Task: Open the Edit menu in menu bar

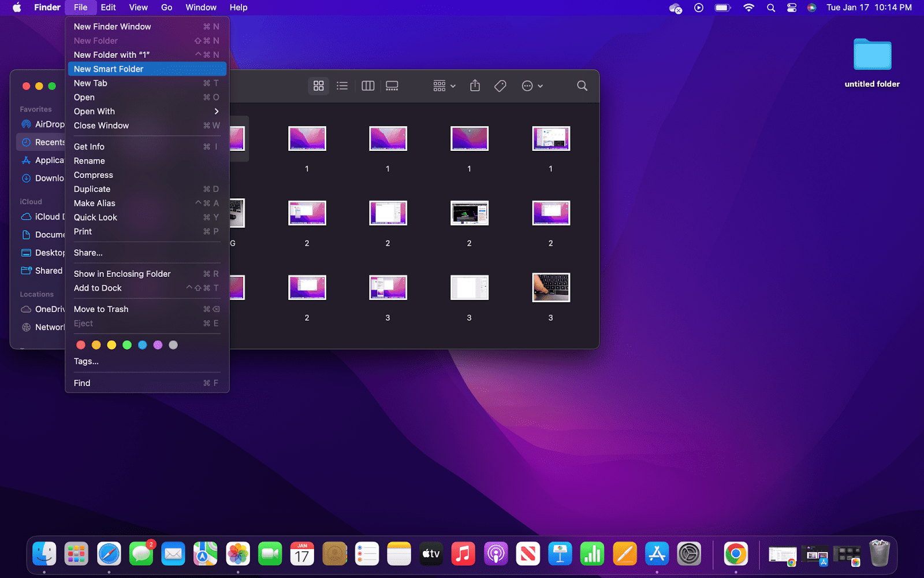Action: click(x=108, y=8)
